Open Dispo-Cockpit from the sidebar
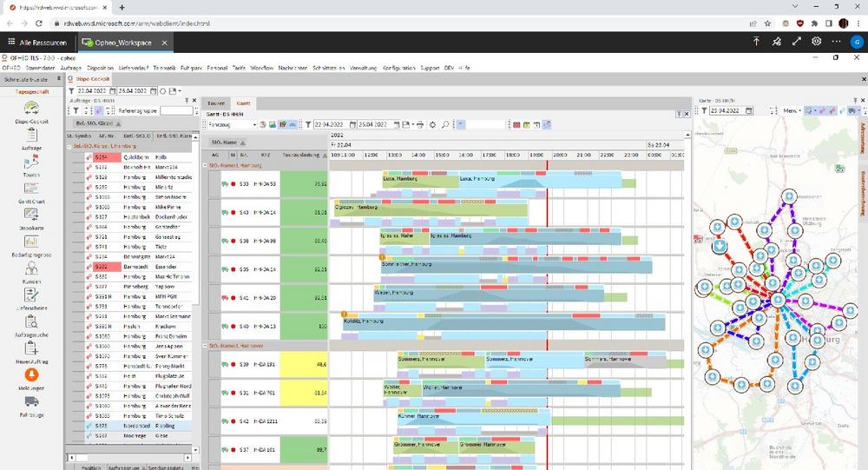 pos(31,113)
